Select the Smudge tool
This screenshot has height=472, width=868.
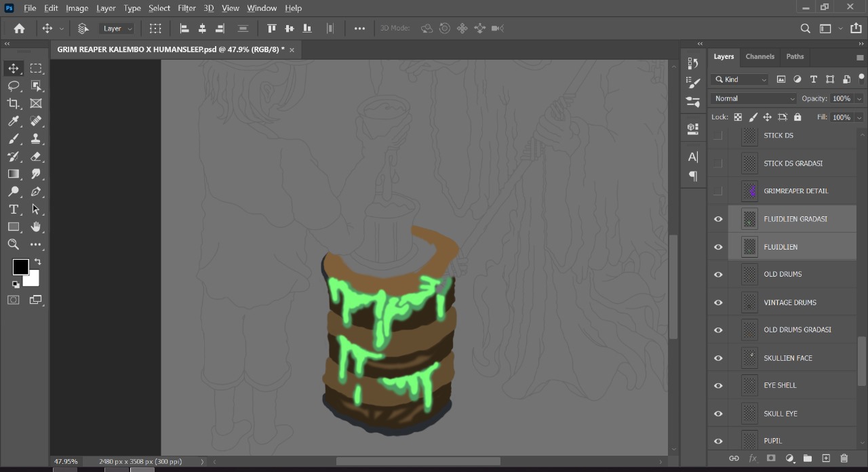point(36,174)
